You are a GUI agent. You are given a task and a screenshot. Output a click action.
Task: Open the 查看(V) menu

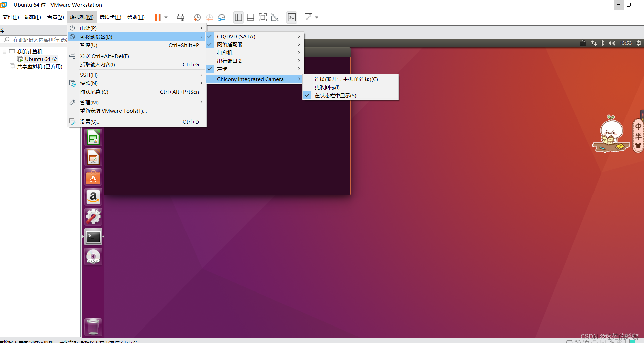(x=56, y=17)
